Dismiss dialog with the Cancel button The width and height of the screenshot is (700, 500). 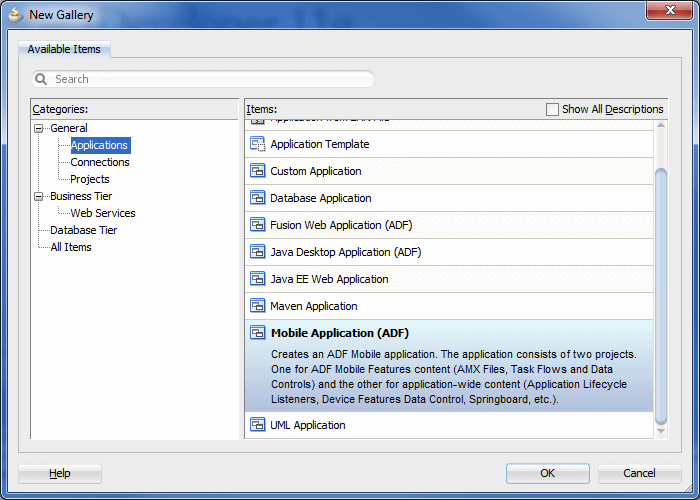(639, 473)
